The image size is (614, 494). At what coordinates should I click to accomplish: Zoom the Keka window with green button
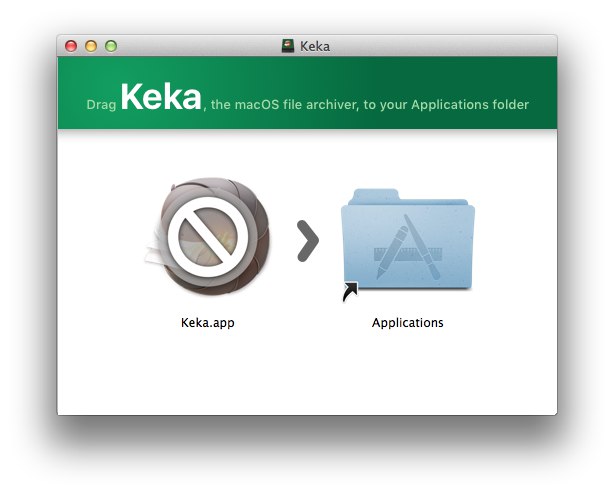click(111, 46)
